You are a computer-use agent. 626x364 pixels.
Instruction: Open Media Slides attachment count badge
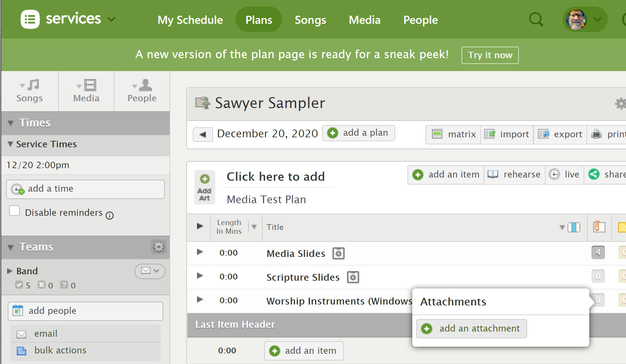tap(598, 252)
